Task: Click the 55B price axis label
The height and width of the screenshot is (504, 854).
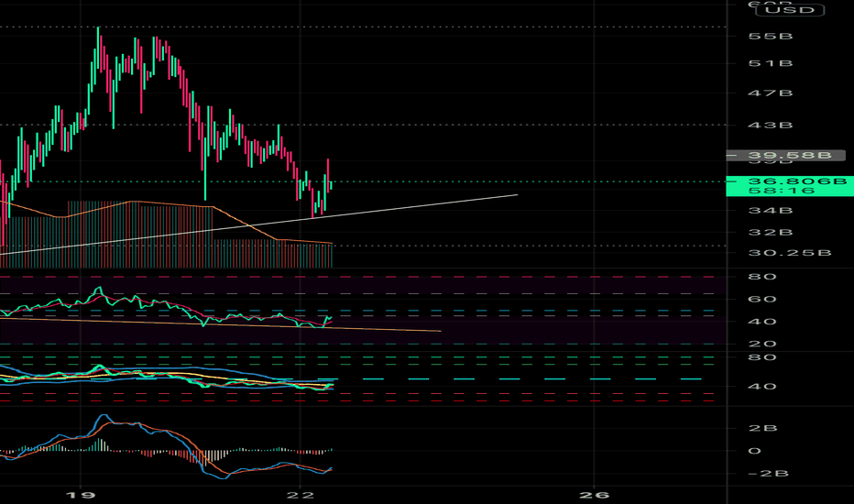Action: coord(770,36)
